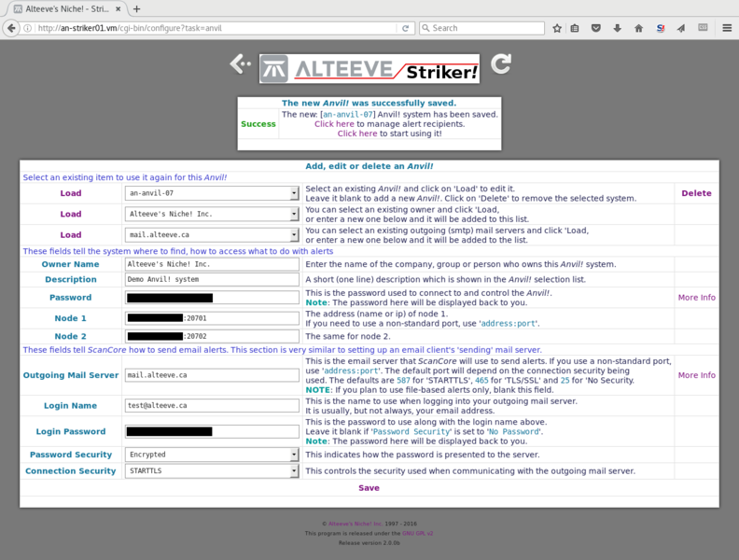Viewport: 739px width, 560px height.
Task: Open the hamburger browser menu
Action: [727, 28]
